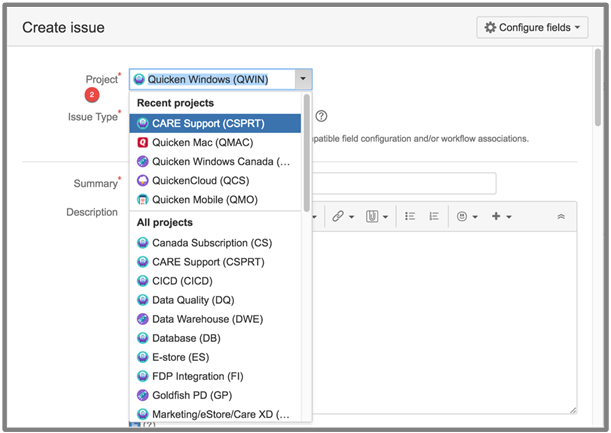This screenshot has height=433, width=611.
Task: Insert a numbered list in description
Action: pyautogui.click(x=434, y=216)
